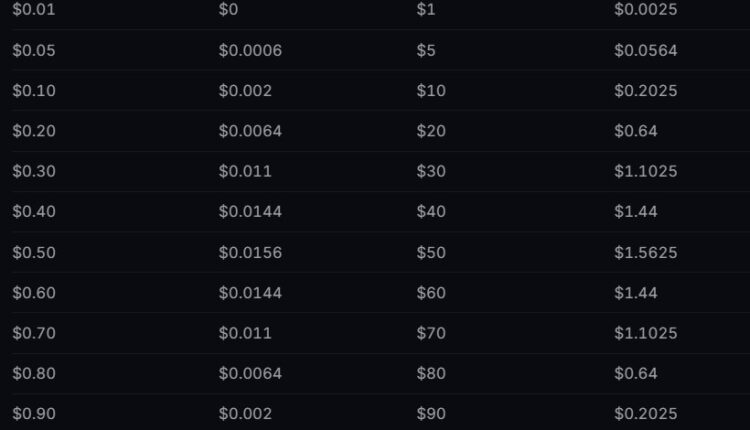This screenshot has width=750, height=430.
Task: Select the $5 cell
Action: [426, 51]
